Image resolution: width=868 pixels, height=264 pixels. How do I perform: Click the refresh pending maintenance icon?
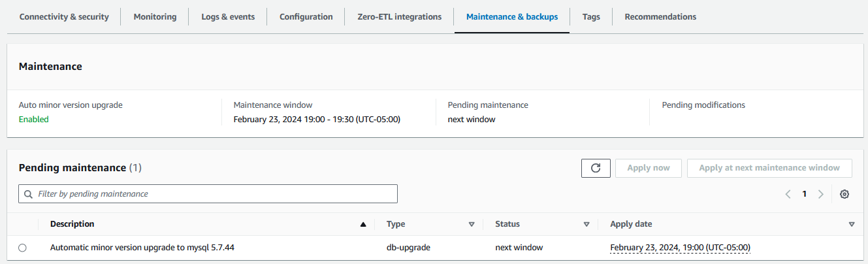point(596,168)
